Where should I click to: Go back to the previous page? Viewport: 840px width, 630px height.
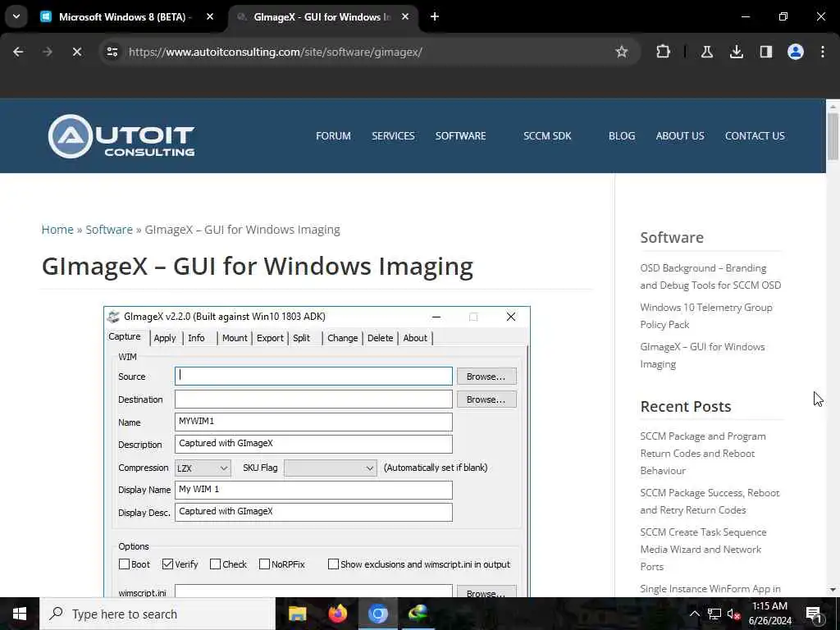[18, 52]
